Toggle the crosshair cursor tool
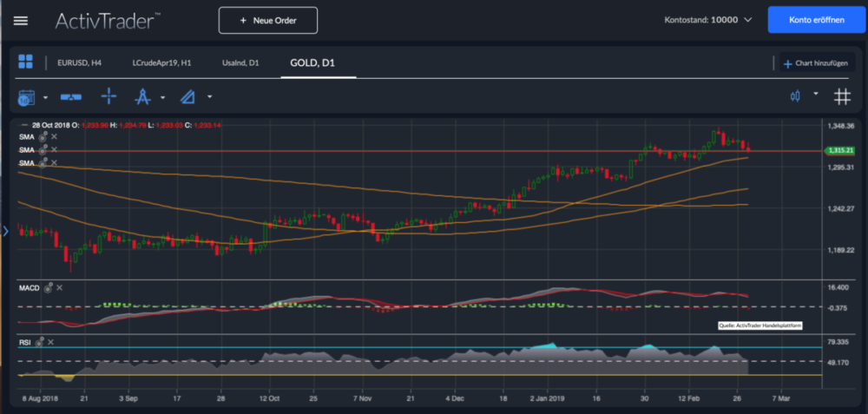Image resolution: width=868 pixels, height=414 pixels. (x=109, y=97)
